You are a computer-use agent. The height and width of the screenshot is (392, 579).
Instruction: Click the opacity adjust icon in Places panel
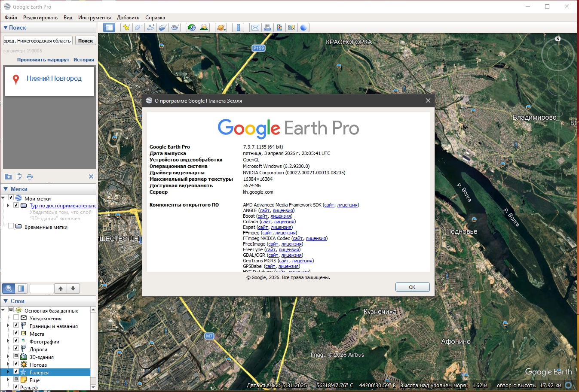click(21, 289)
